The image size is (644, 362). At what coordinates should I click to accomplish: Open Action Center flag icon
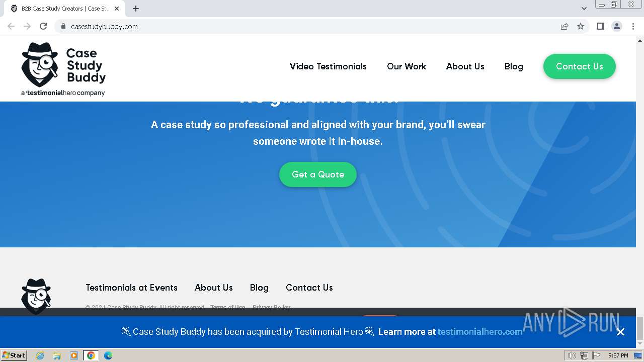tap(596, 355)
